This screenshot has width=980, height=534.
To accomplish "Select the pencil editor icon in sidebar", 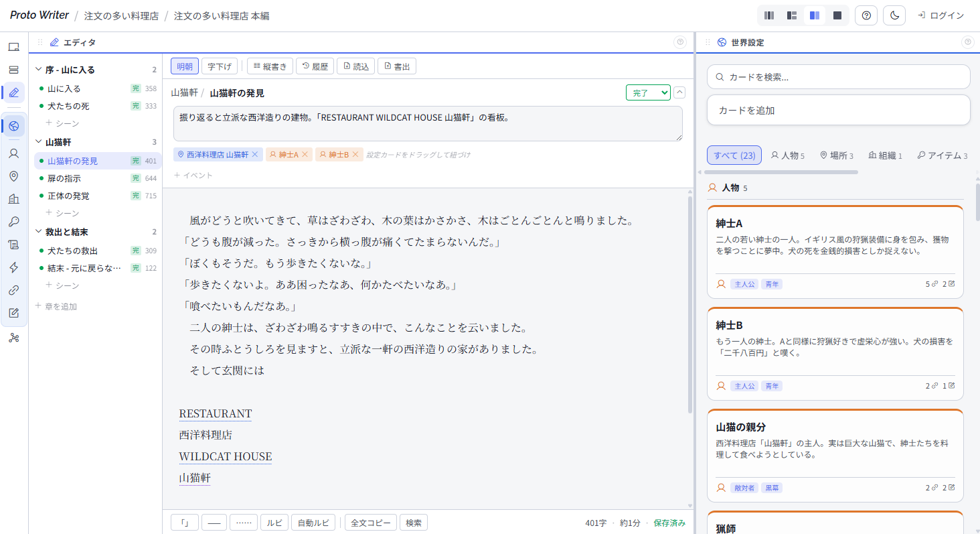I will [x=14, y=92].
